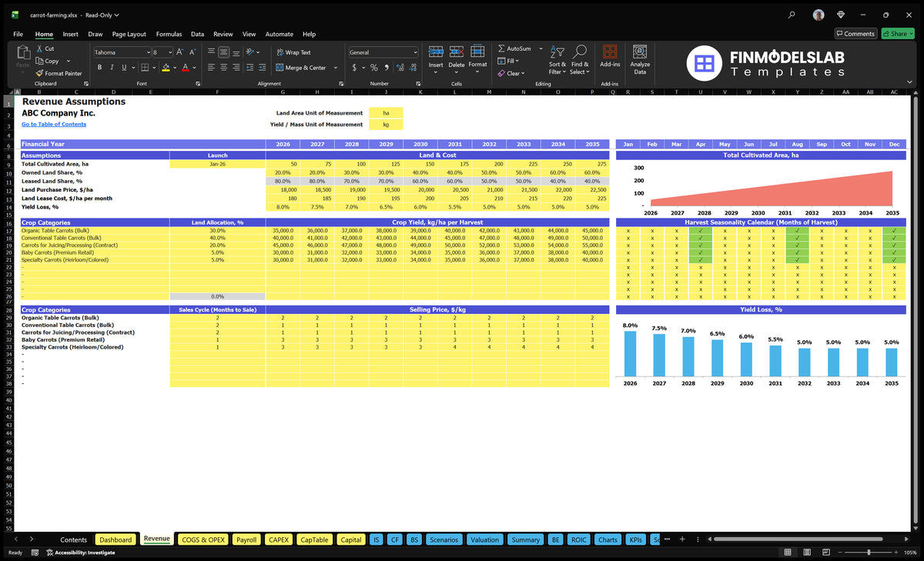The image size is (924, 561).
Task: Align text left
Action: coord(211,68)
